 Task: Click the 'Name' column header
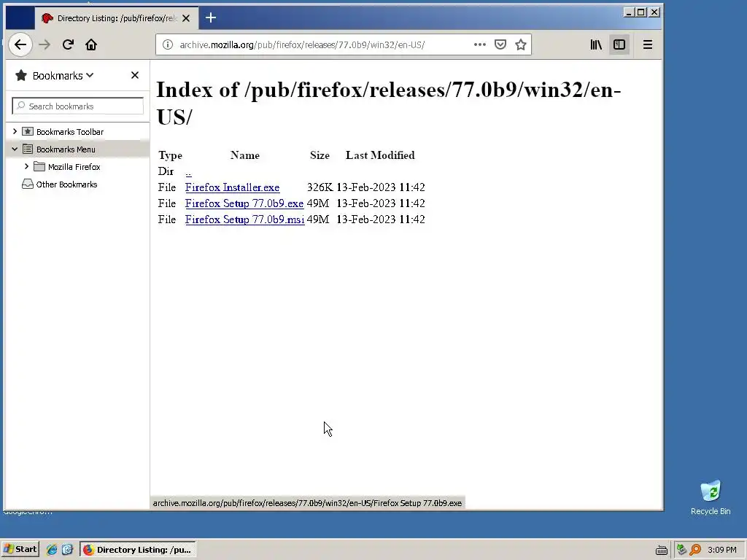tap(245, 155)
